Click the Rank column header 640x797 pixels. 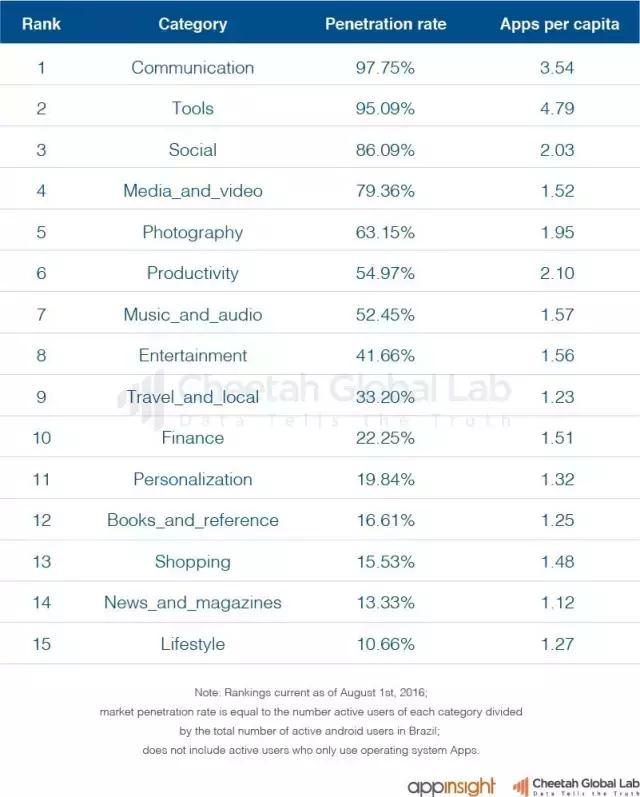pos(41,24)
